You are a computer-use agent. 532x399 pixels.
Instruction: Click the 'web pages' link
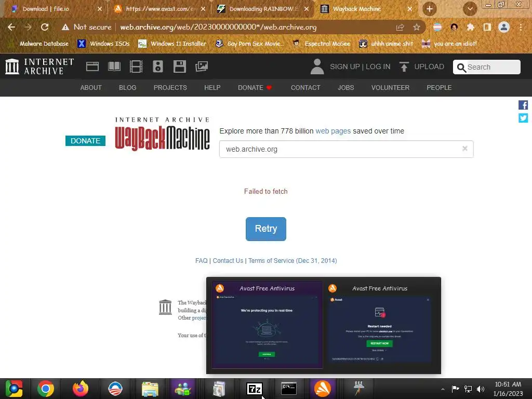coord(333,131)
